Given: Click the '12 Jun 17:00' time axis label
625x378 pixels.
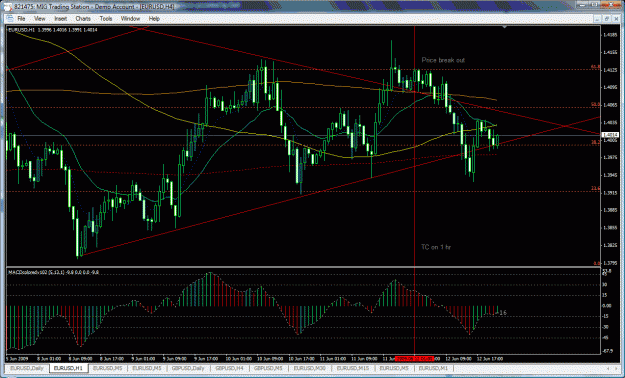Looking at the screenshot, I should point(489,359).
